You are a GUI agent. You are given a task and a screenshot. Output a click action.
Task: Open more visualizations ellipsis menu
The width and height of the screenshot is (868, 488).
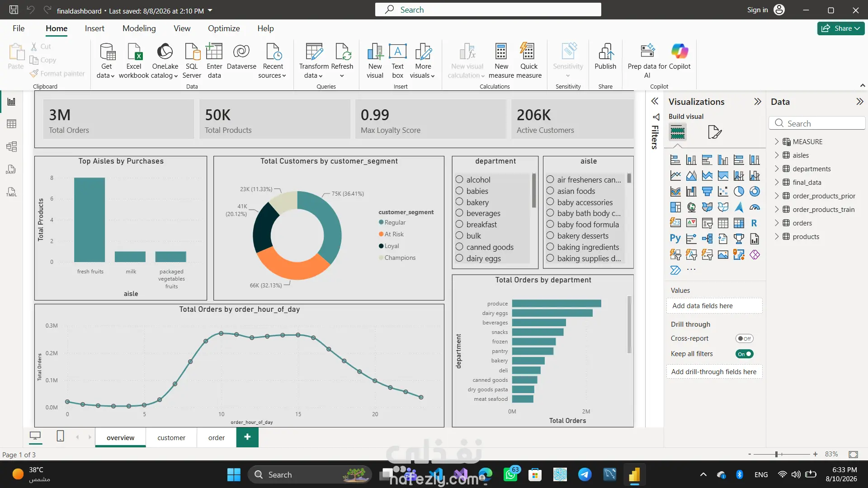691,270
